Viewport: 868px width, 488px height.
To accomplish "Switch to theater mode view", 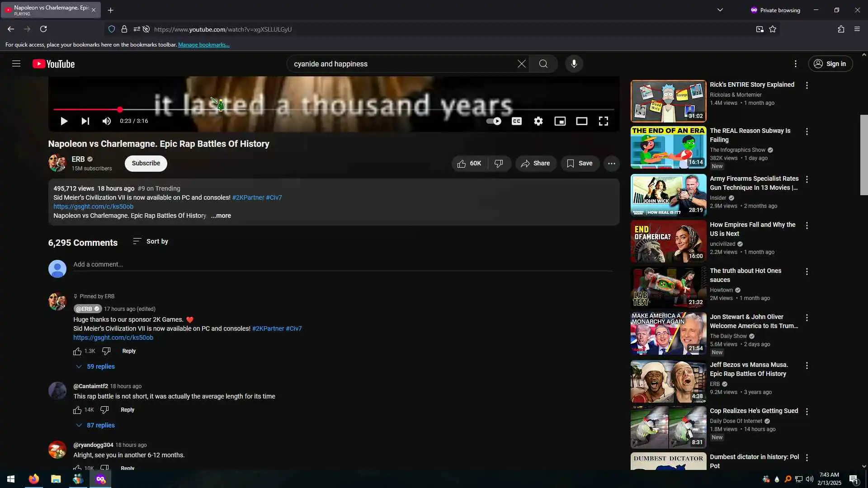I will (581, 121).
